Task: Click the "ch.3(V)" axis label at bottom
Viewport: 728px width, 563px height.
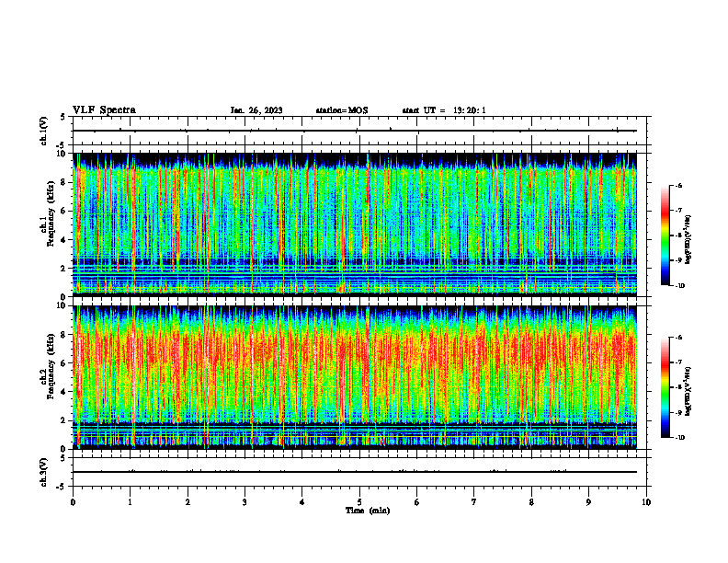Action: (x=44, y=472)
